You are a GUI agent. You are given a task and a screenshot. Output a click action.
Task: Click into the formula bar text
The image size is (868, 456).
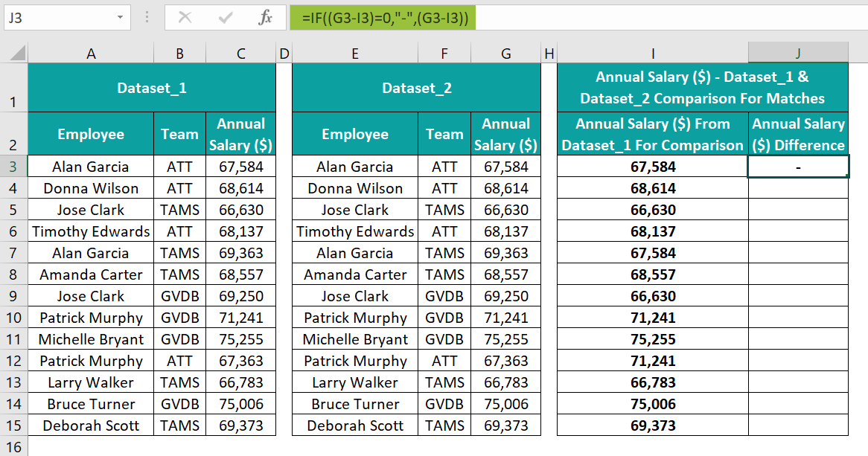[386, 18]
